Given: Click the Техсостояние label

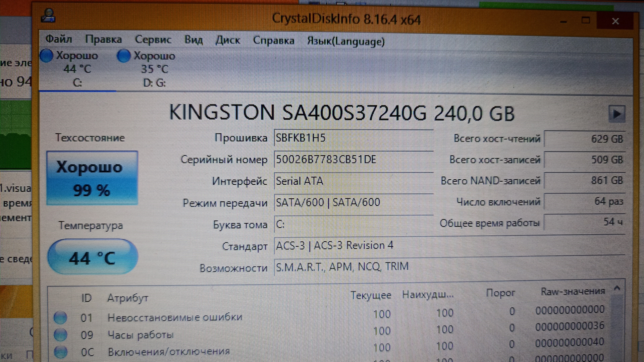Looking at the screenshot, I should 90,137.
